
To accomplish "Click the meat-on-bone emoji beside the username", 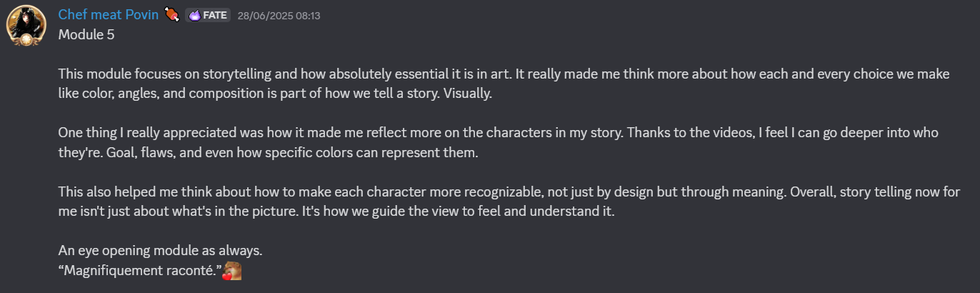I will [171, 14].
